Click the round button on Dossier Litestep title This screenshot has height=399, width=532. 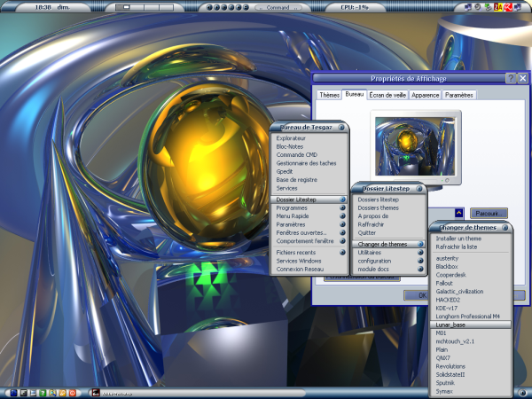419,188
